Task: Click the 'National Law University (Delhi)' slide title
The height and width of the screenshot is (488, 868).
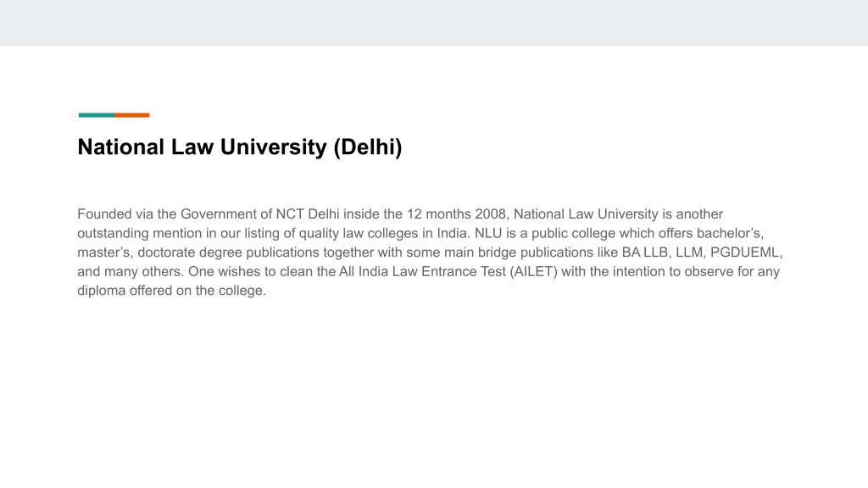Action: click(240, 147)
